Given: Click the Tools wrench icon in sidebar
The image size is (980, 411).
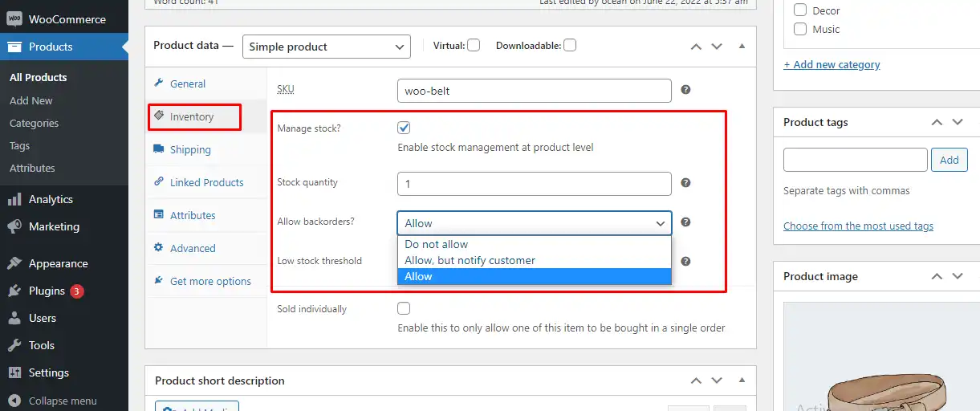Looking at the screenshot, I should [14, 345].
